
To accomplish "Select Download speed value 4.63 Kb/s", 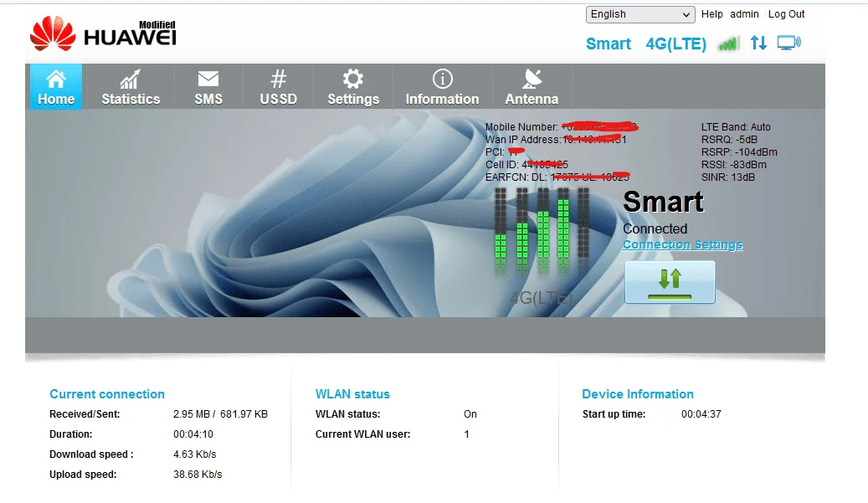I will 195,454.
